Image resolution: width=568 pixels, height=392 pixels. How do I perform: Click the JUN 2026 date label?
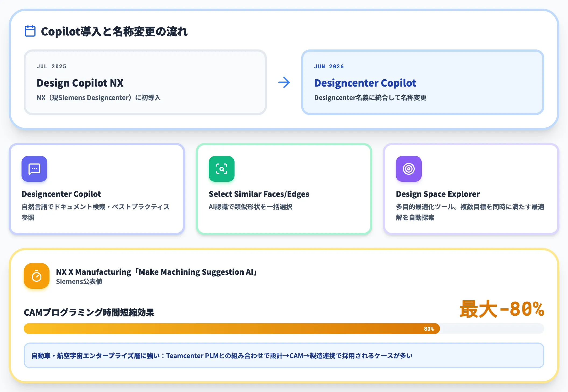(329, 66)
